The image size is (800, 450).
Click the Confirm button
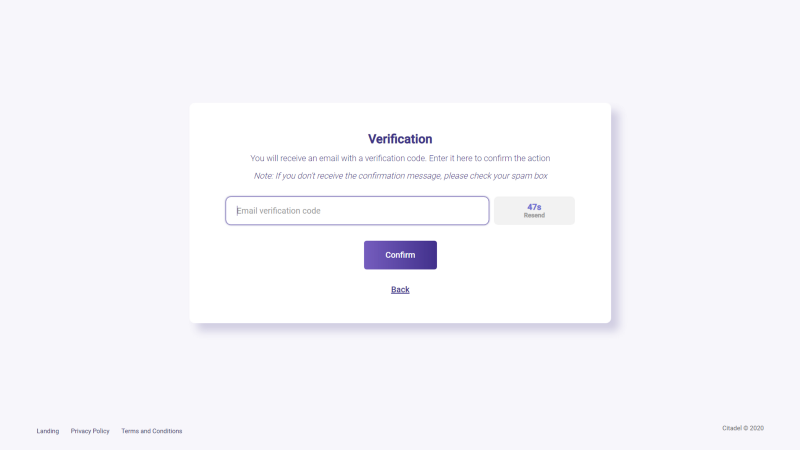coord(400,255)
